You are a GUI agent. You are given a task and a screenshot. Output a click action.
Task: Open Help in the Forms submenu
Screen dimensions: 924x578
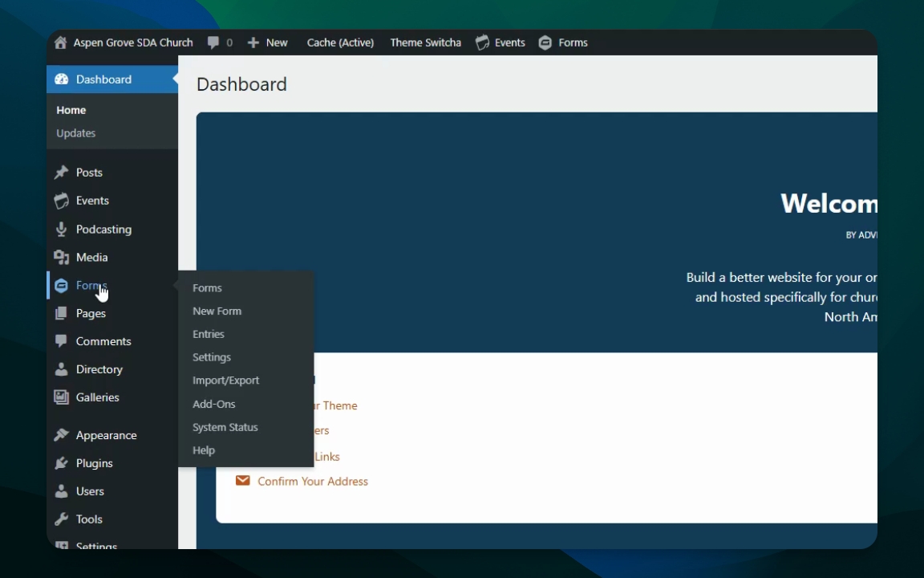[x=204, y=450]
